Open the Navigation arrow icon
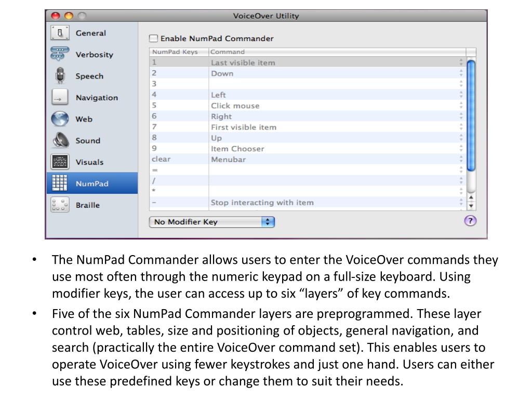 (60, 97)
